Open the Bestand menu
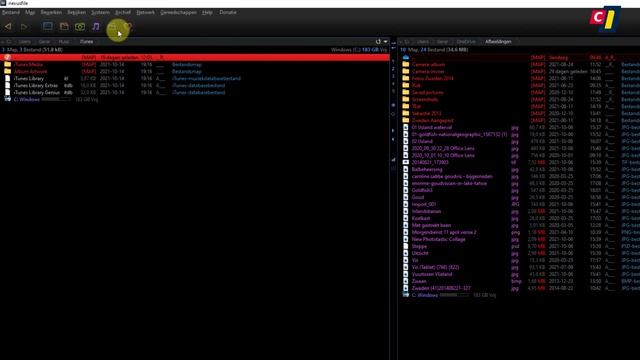The width and height of the screenshot is (640, 360). pos(11,13)
